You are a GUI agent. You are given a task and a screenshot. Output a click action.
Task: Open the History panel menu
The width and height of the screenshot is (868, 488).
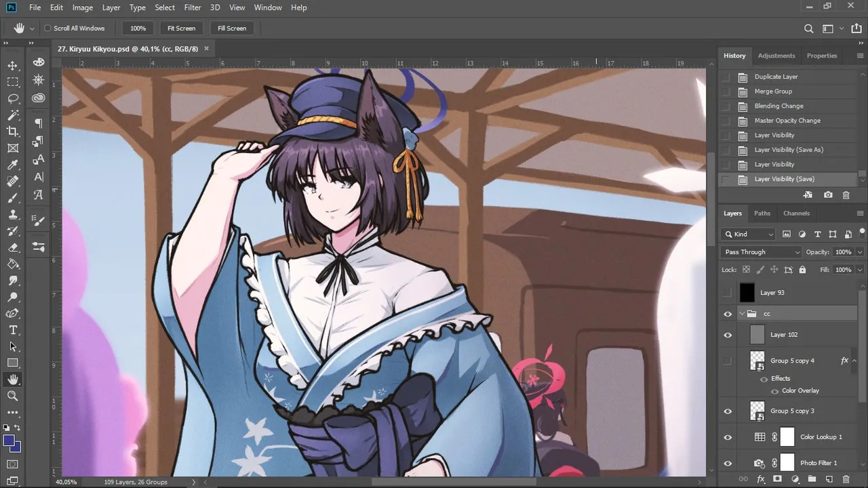(x=861, y=56)
